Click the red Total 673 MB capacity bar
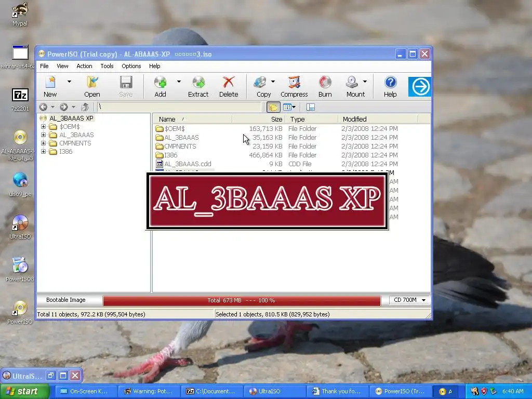 tap(242, 301)
